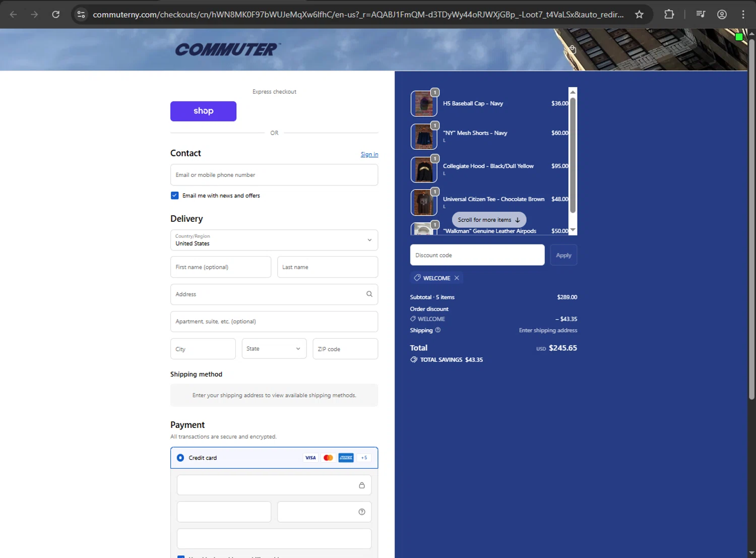Image resolution: width=756 pixels, height=558 pixels.
Task: Click the $245.65 total amount
Action: (x=563, y=348)
